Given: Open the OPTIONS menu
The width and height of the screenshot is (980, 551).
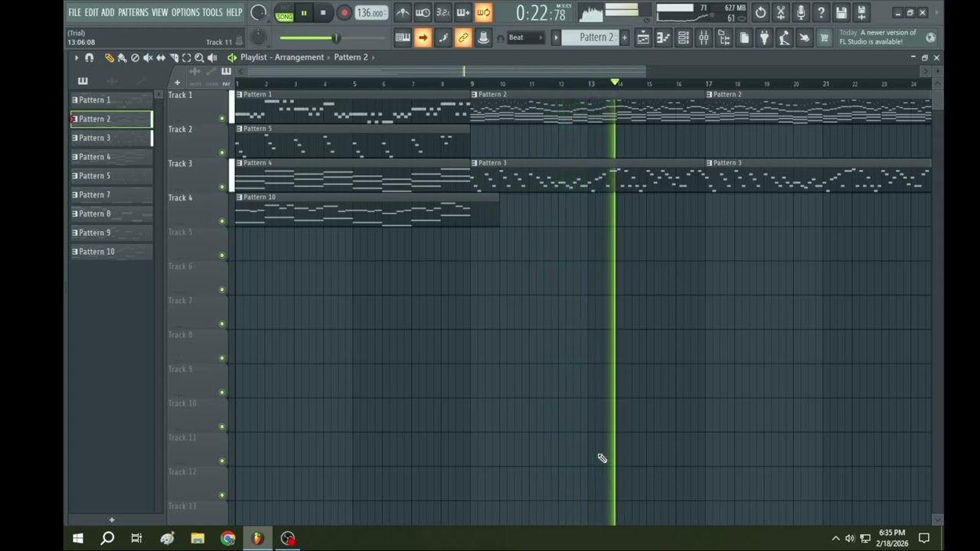Looking at the screenshot, I should click(x=185, y=12).
